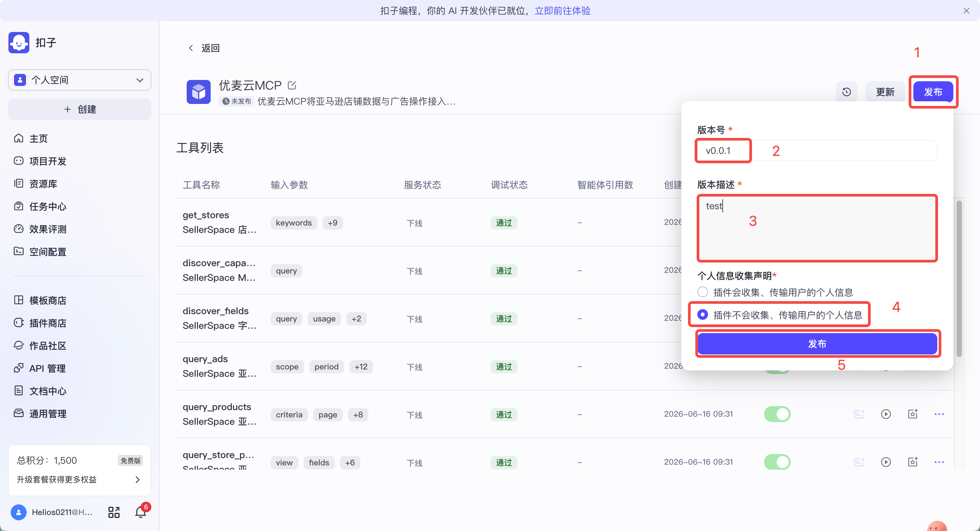Expand the +2 parameters tag in discover_fields
This screenshot has width=980, height=531.
click(x=356, y=319)
